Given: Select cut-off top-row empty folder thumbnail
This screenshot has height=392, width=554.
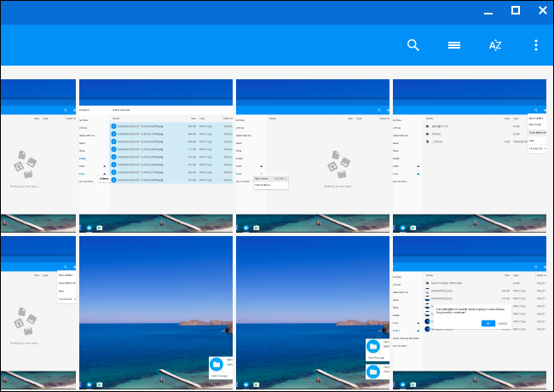Looking at the screenshot, I should click(x=38, y=155).
